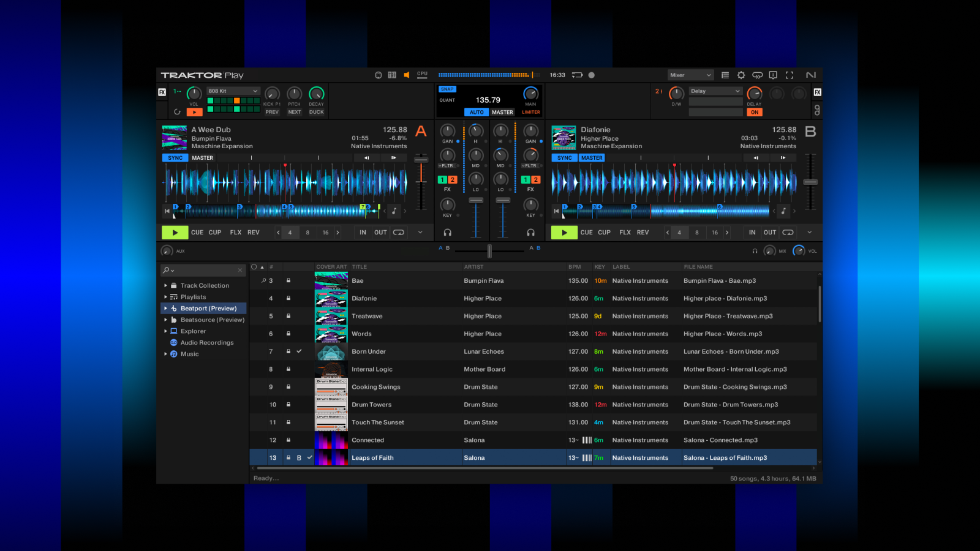Click the audio recorder dot icon
Image resolution: width=980 pixels, height=551 pixels.
[x=592, y=75]
